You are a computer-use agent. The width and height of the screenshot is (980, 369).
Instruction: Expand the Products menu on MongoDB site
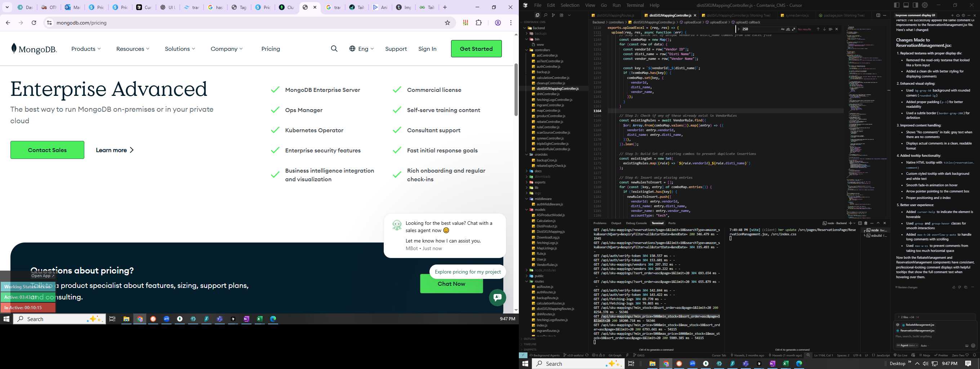[86, 49]
